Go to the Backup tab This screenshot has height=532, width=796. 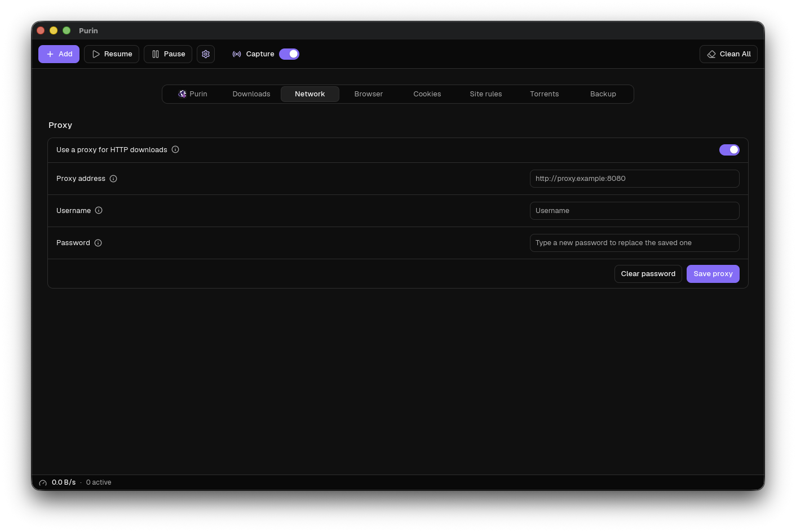[x=603, y=94]
